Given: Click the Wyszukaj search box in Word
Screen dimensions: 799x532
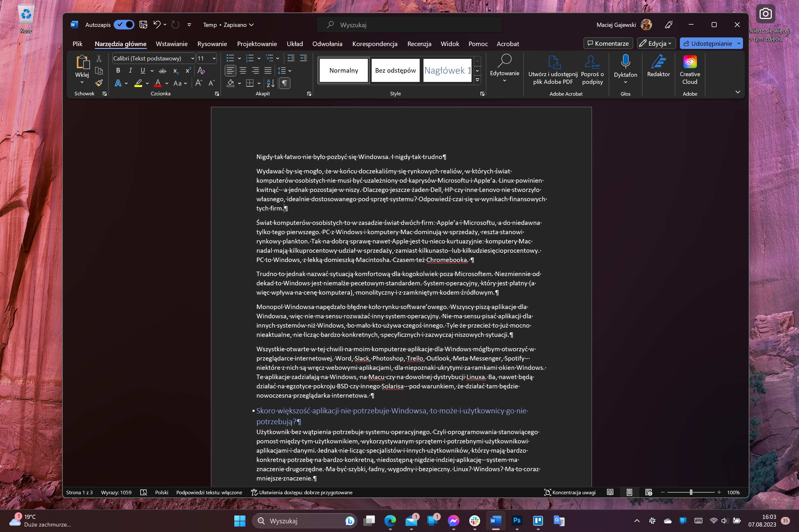Looking at the screenshot, I should tap(409, 25).
